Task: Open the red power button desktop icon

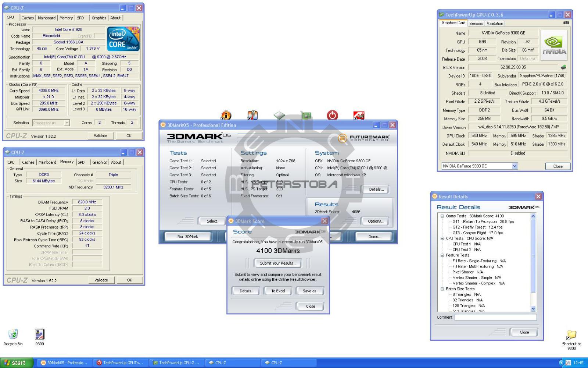Action: click(332, 115)
